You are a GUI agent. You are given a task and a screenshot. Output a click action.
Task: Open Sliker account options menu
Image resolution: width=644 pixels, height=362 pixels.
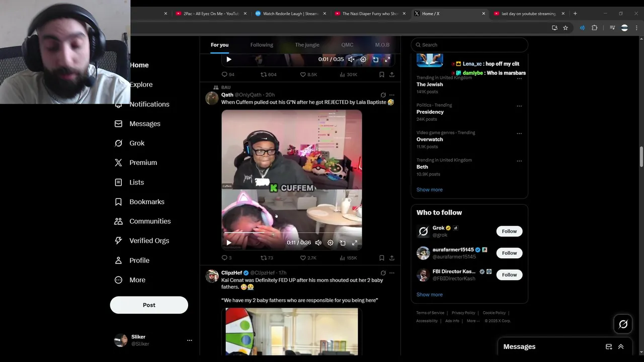(x=190, y=340)
